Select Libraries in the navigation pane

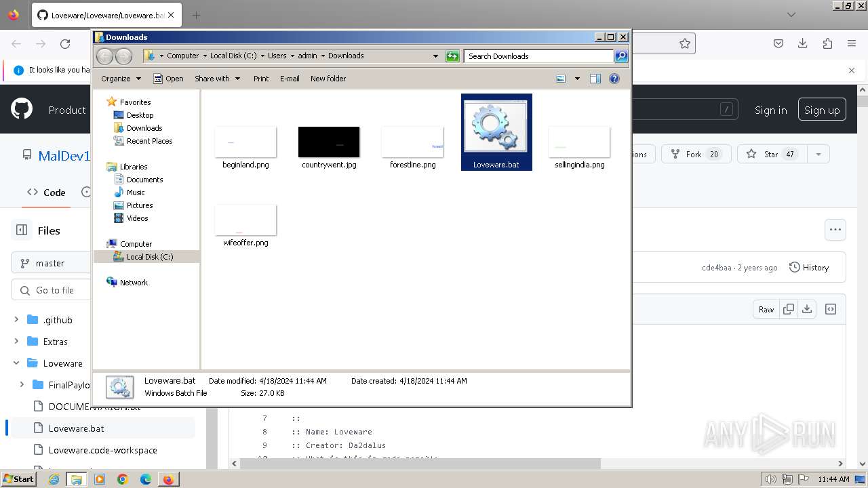134,167
